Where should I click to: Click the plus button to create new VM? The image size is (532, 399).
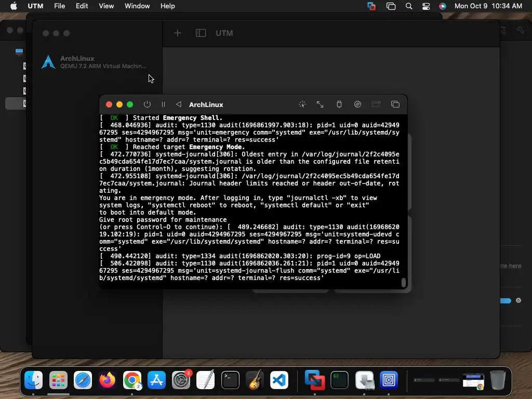(178, 33)
